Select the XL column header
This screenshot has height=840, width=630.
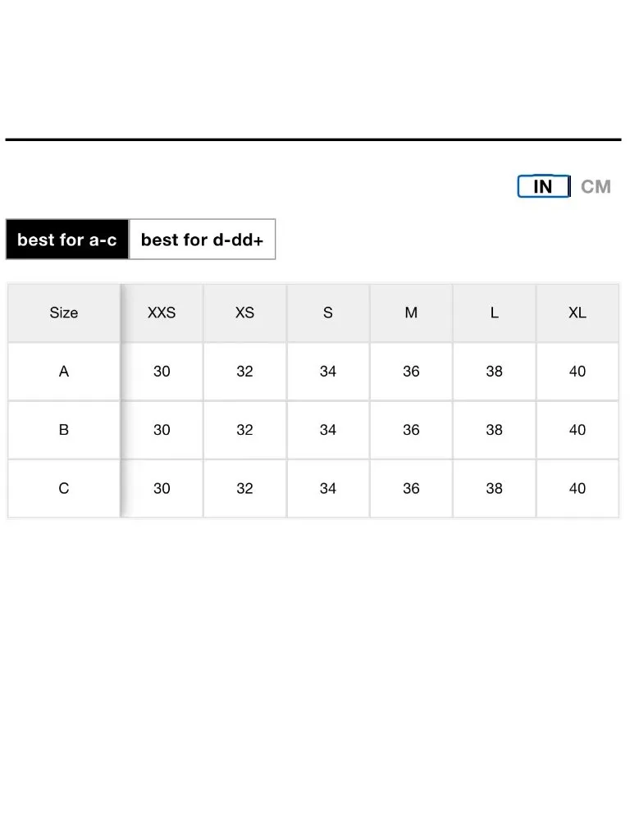(x=577, y=313)
